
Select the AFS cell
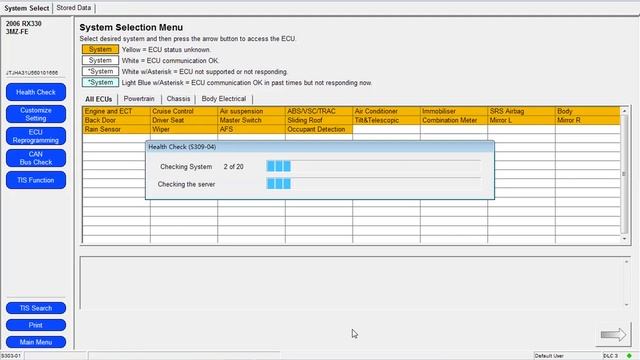(251, 129)
